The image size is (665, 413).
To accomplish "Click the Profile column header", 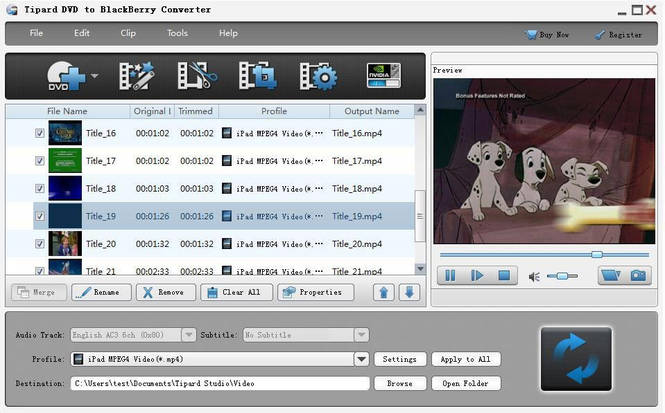I will pyautogui.click(x=274, y=111).
